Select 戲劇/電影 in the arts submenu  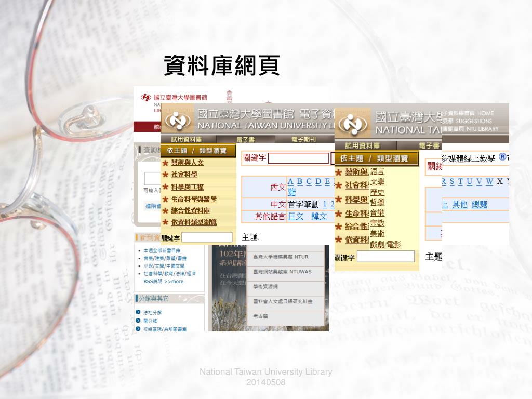point(385,245)
